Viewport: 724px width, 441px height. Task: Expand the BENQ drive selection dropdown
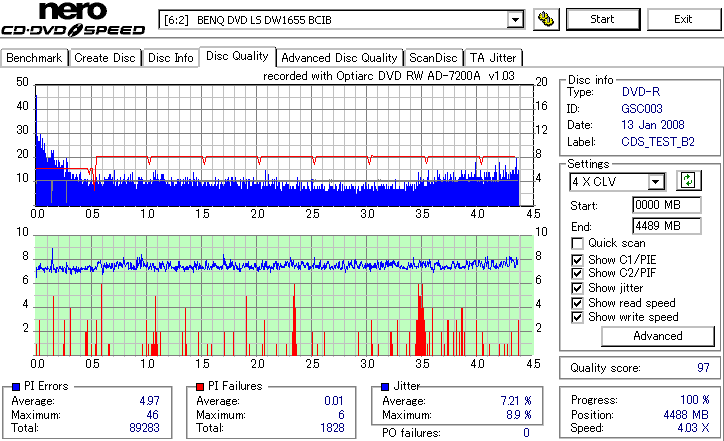click(x=515, y=20)
